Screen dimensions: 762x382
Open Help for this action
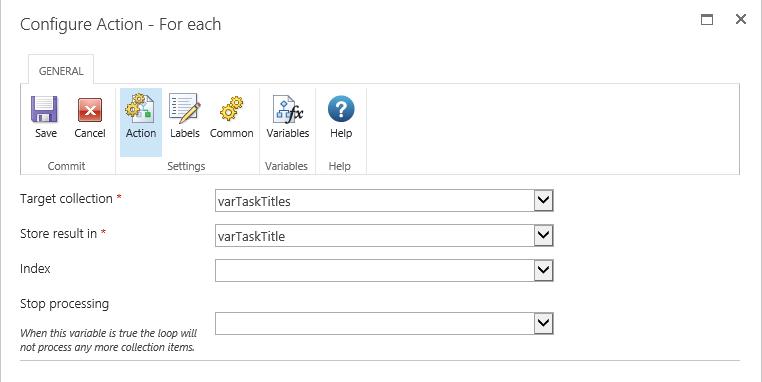point(341,117)
